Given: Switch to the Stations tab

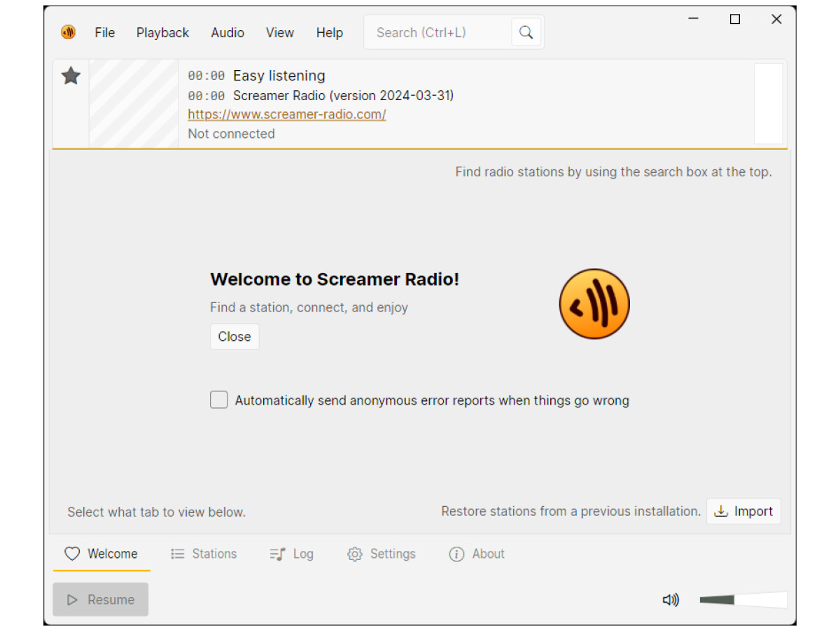Looking at the screenshot, I should click(204, 554).
